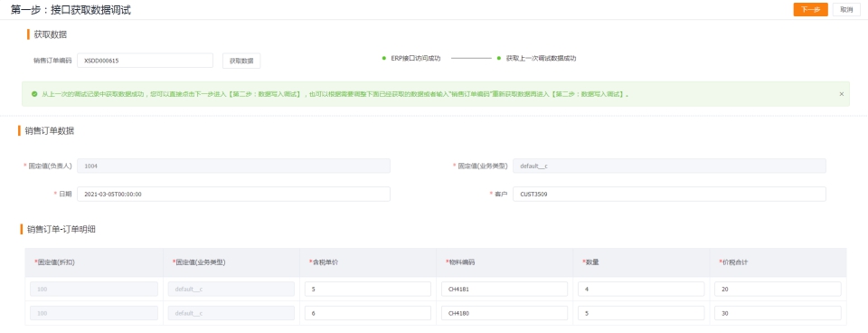
Task: Click the 含税单价 field with value 5
Action: (x=368, y=289)
